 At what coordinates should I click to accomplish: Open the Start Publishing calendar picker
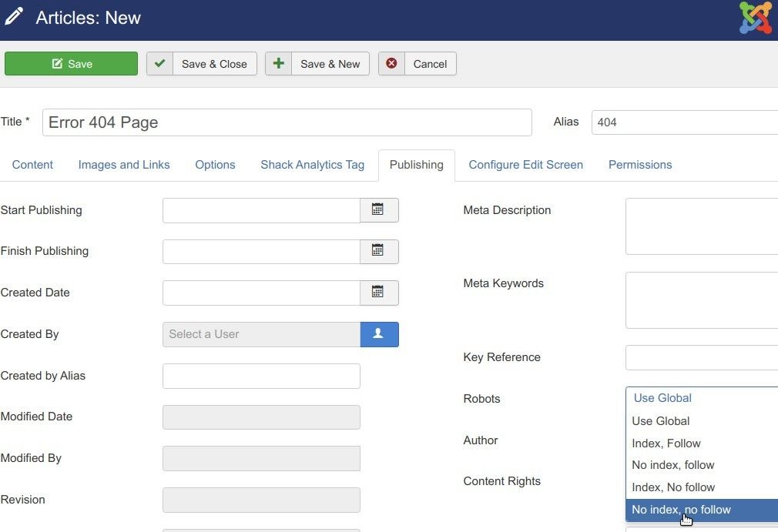click(x=379, y=210)
